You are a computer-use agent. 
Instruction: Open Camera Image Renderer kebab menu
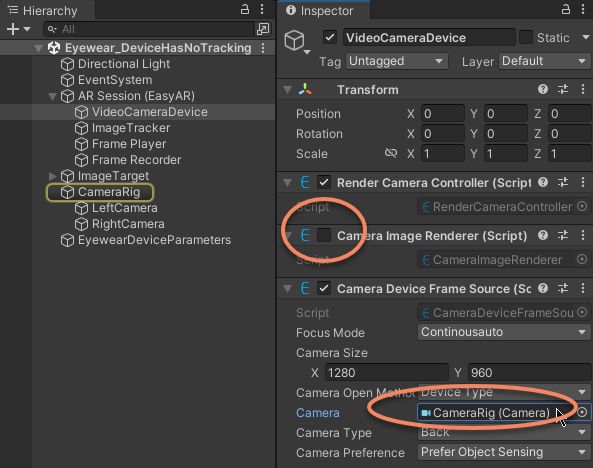coord(583,235)
